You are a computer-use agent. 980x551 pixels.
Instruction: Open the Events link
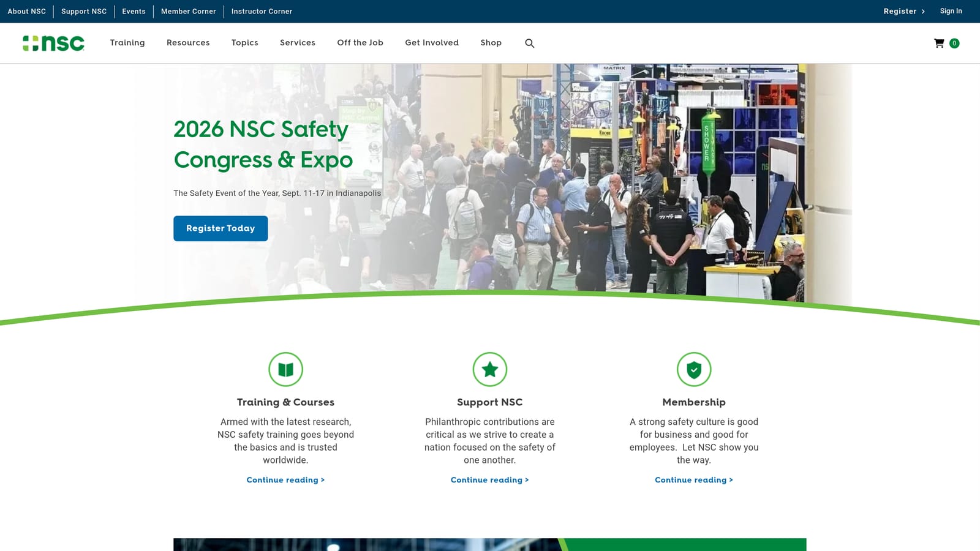(x=134, y=11)
